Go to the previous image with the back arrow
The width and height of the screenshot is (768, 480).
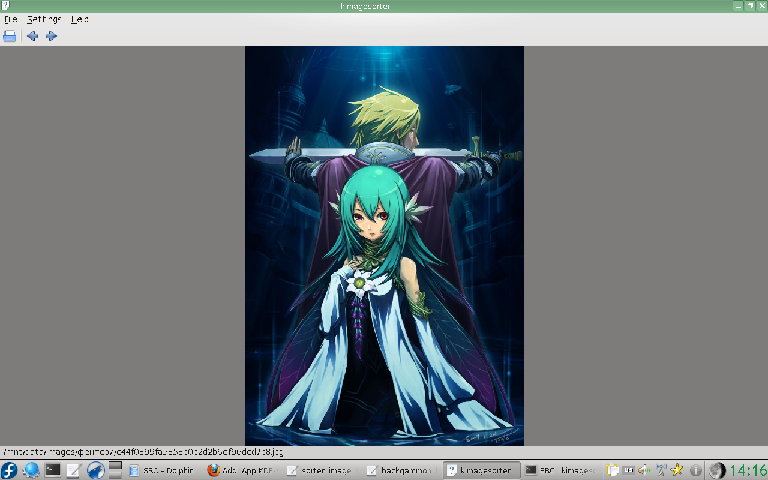[32, 36]
